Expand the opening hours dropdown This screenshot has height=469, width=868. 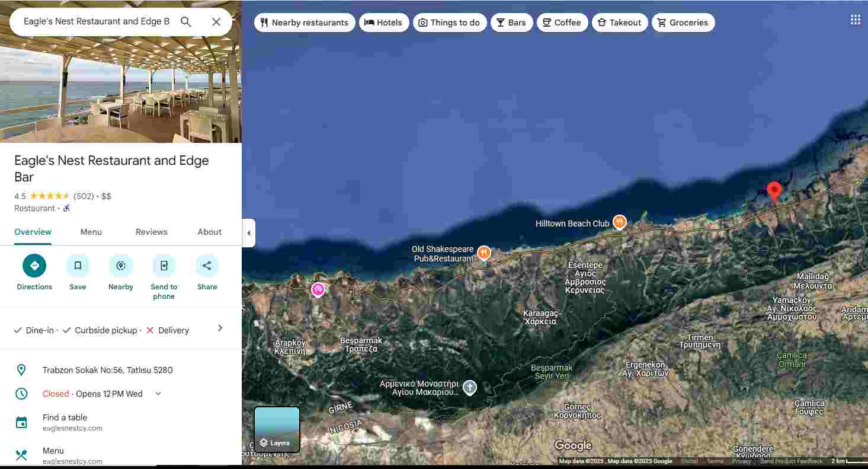point(158,394)
